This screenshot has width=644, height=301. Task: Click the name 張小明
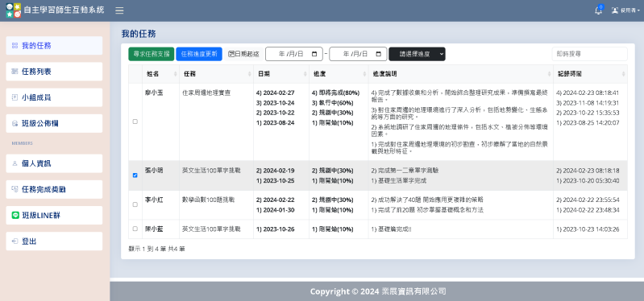154,171
